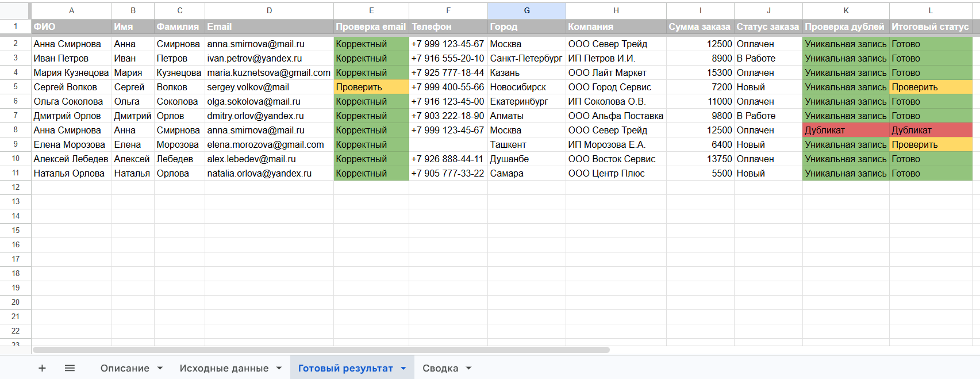980x379 pixels.
Task: Select phone +7 926 888-44-11
Action: [448, 159]
